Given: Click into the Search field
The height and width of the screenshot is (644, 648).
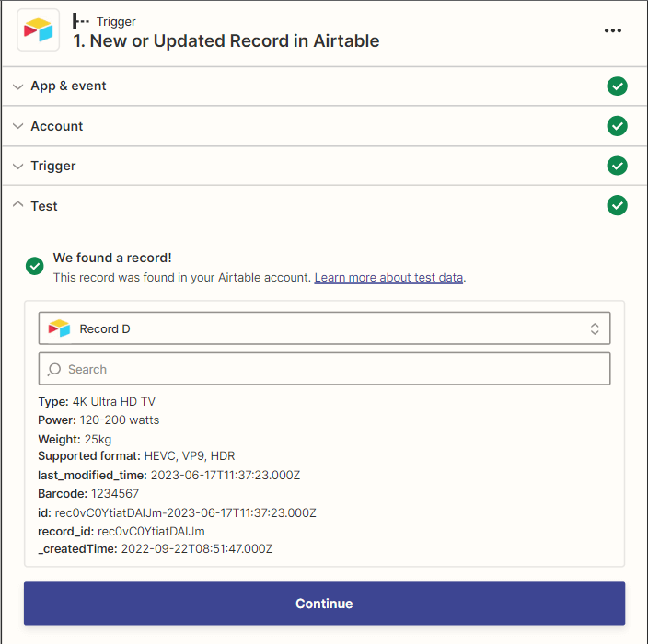Looking at the screenshot, I should 324,369.
